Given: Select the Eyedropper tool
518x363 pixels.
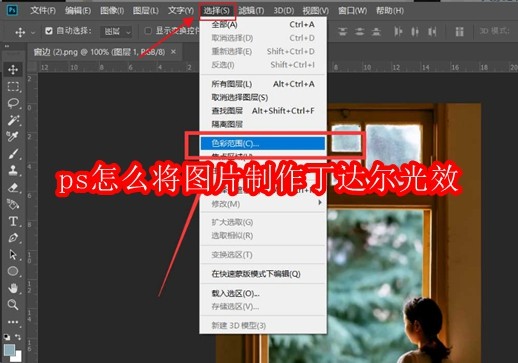Looking at the screenshot, I should click(13, 137).
